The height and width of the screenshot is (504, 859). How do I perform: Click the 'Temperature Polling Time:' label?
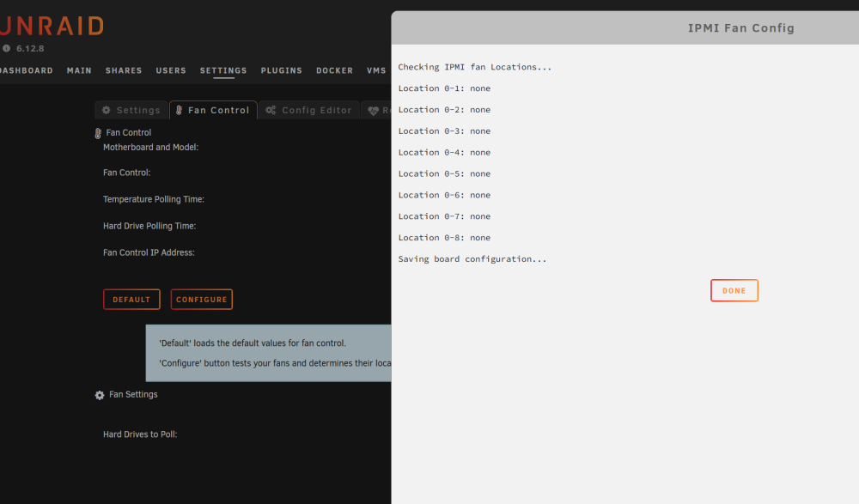[154, 199]
